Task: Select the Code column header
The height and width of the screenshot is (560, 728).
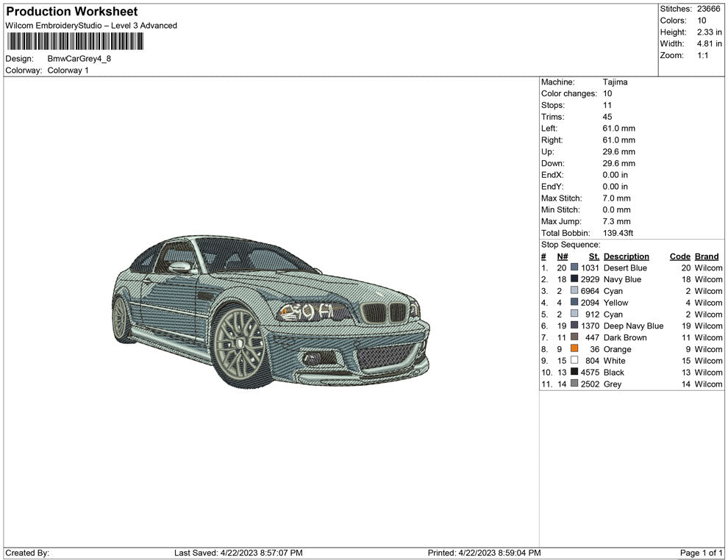Action: 679,256
